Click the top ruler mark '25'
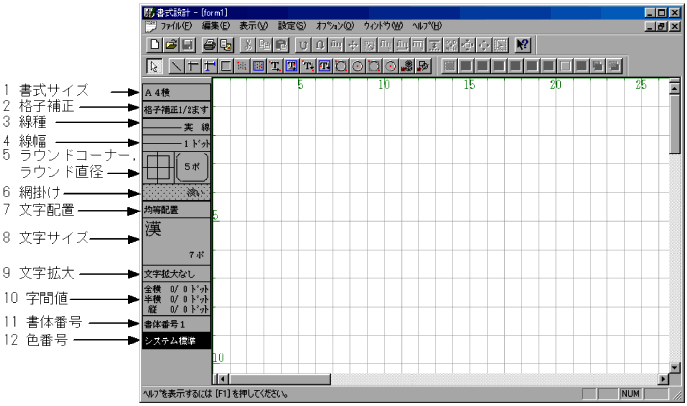This screenshot has width=687, height=406. 641,85
